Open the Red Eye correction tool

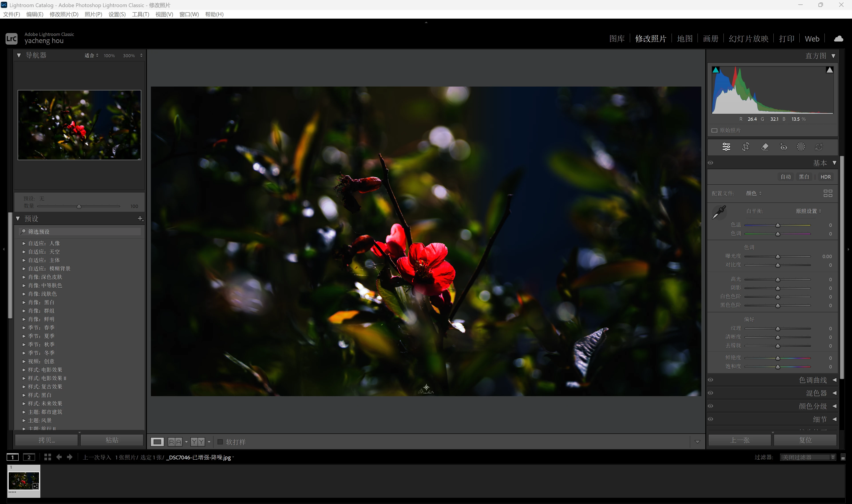783,147
